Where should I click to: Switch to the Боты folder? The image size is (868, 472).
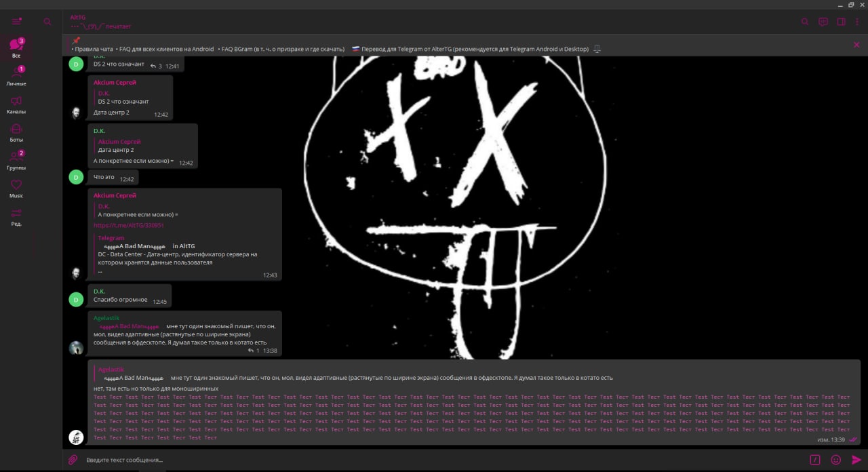pos(16,132)
